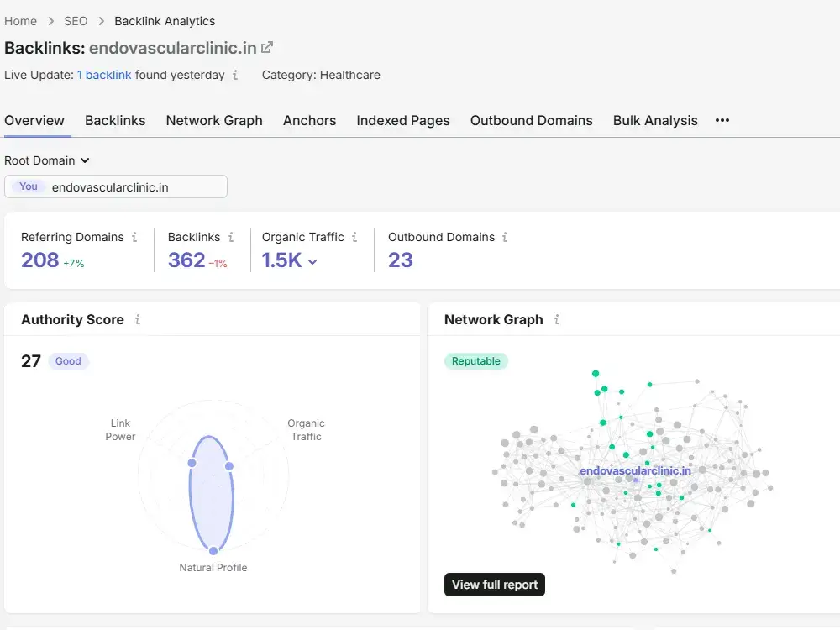Viewport: 840px width, 630px height.
Task: Open the 1 backlink link
Action: (x=104, y=75)
